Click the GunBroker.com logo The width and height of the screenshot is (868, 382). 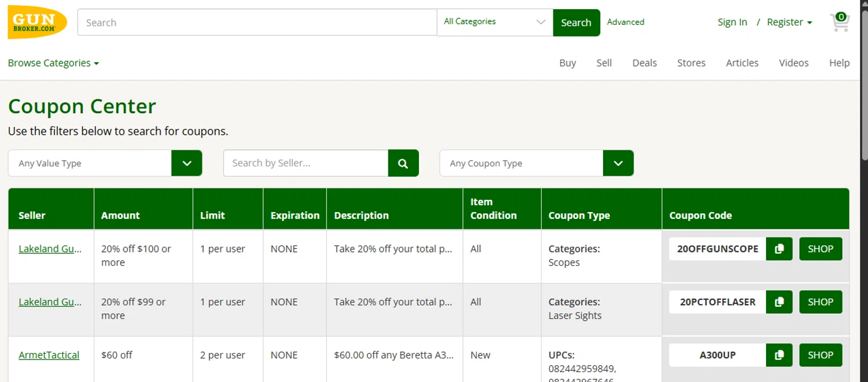pos(37,23)
